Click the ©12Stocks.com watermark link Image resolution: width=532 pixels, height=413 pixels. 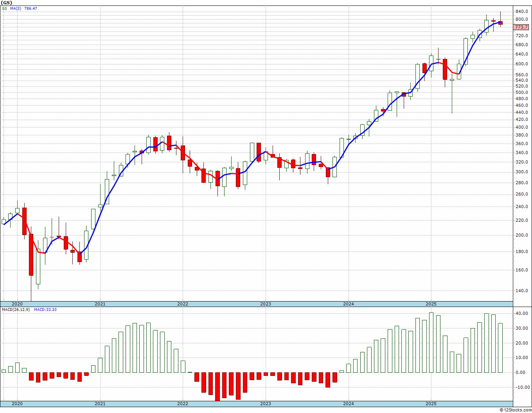[515, 410]
